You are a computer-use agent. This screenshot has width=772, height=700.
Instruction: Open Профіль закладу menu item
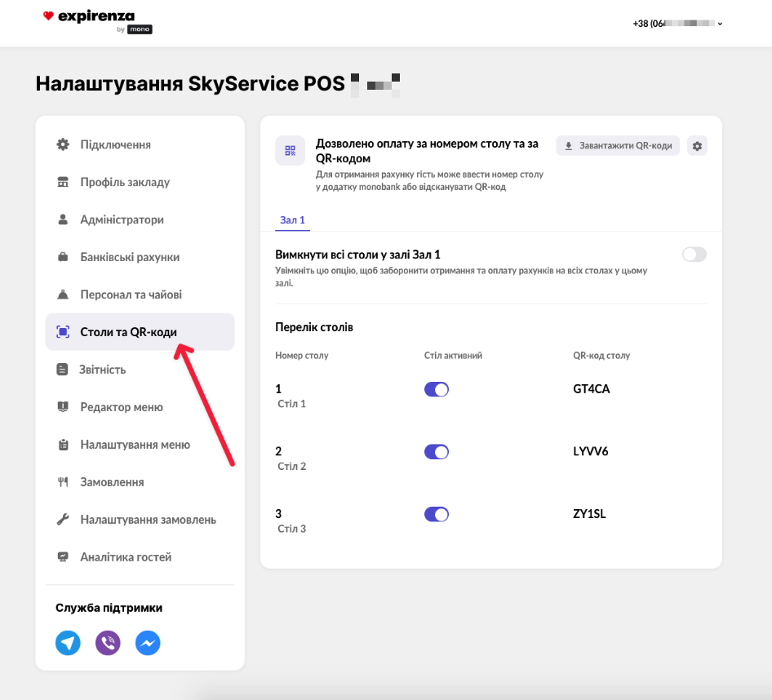(x=125, y=182)
